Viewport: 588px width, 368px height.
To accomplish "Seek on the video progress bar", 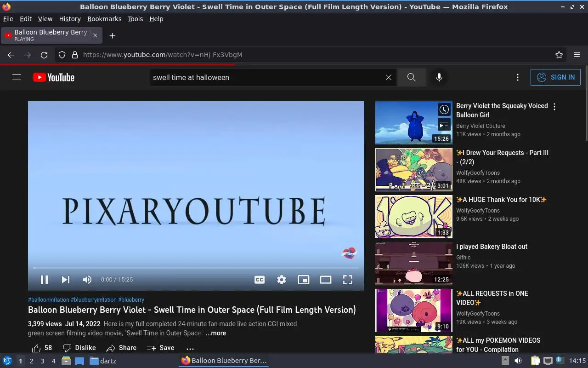I will tap(196, 268).
